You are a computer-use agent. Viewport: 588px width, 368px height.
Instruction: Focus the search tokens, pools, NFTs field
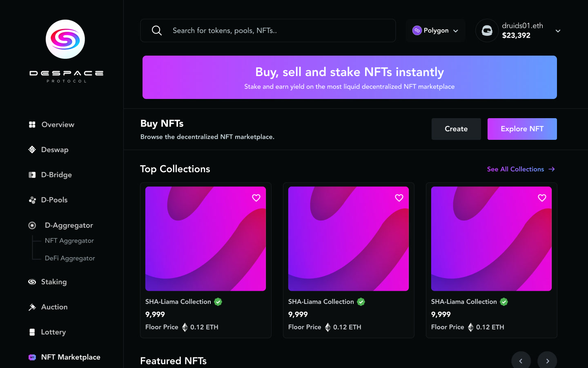[268, 31]
